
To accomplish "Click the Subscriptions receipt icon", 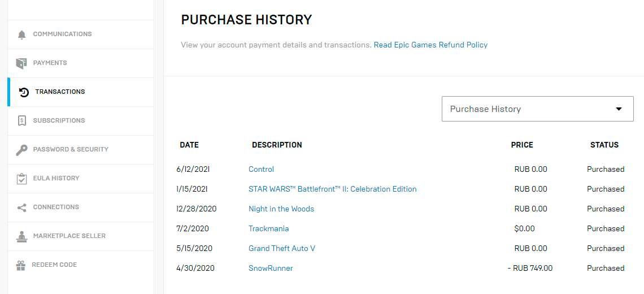I will [22, 121].
